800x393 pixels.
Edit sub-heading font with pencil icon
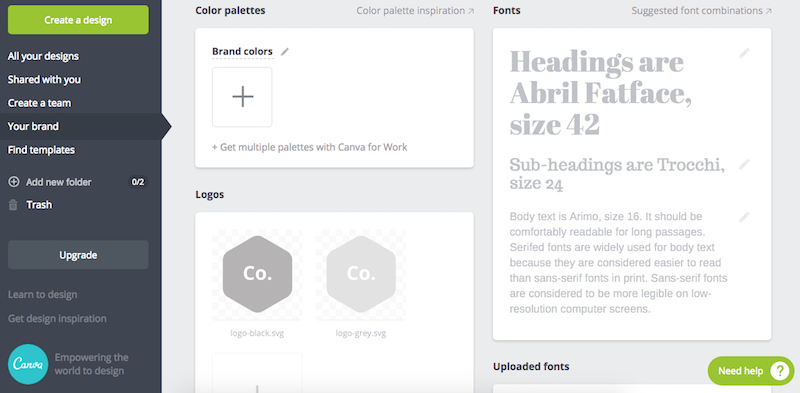pyautogui.click(x=744, y=164)
